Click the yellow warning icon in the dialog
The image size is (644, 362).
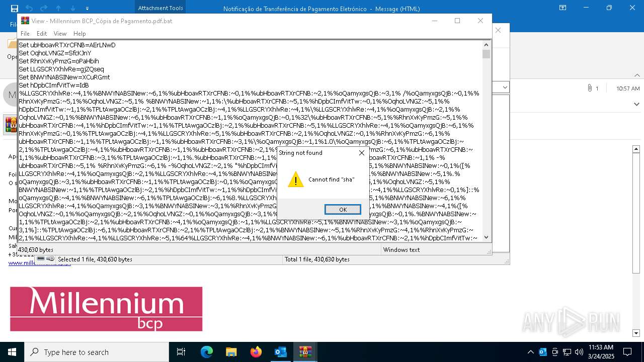click(x=295, y=179)
